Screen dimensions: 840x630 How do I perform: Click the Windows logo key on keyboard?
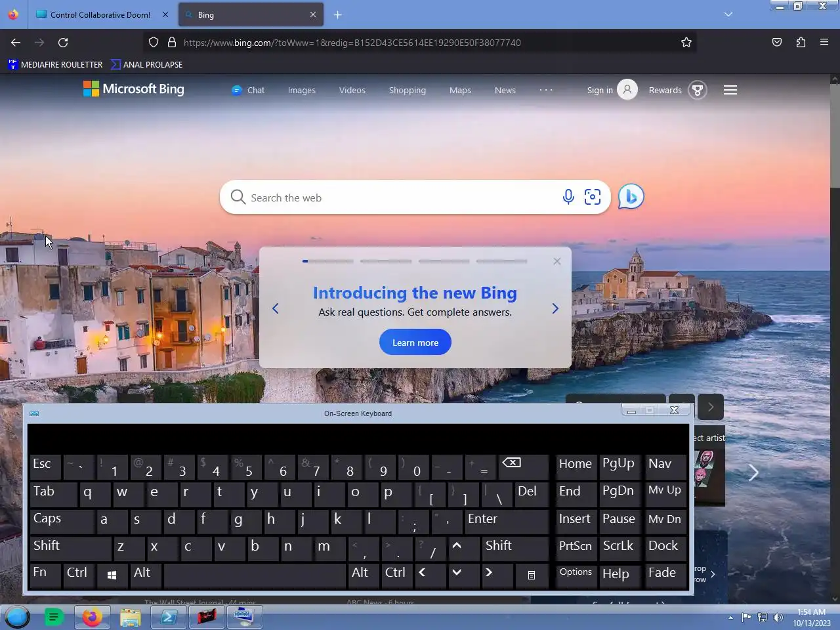pyautogui.click(x=112, y=576)
